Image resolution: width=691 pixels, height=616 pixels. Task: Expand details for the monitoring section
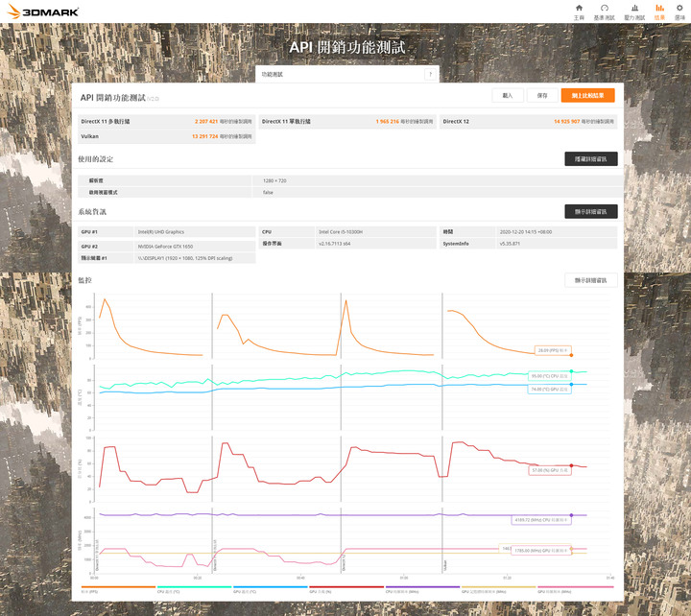(x=590, y=280)
